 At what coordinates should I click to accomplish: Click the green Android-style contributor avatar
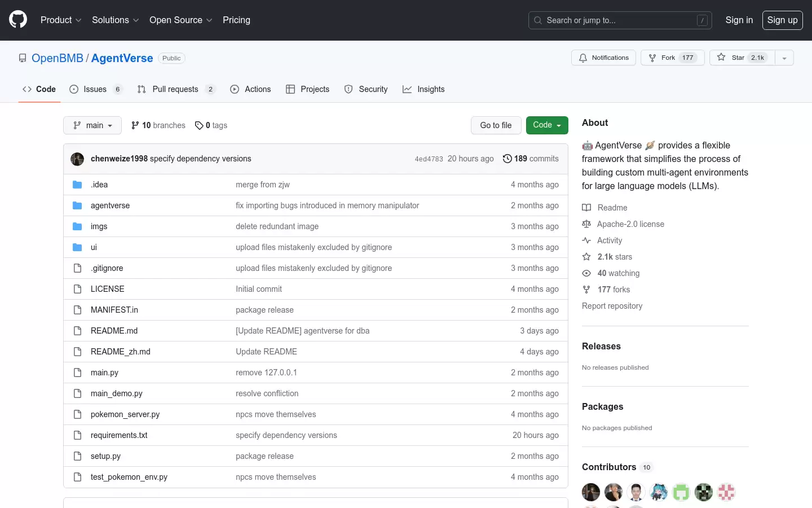coord(681,492)
